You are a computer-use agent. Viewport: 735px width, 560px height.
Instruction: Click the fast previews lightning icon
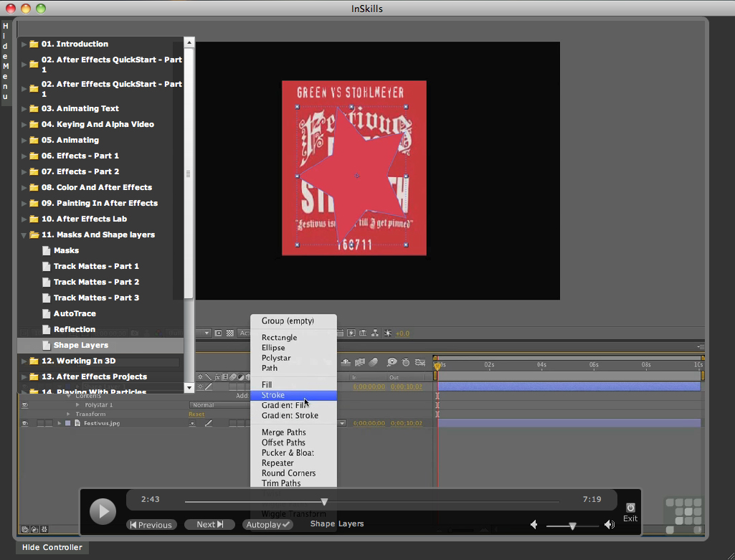(351, 333)
